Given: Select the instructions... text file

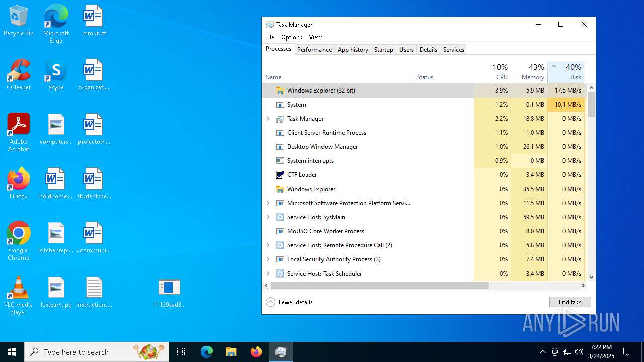Looking at the screenshot, I should (x=94, y=293).
